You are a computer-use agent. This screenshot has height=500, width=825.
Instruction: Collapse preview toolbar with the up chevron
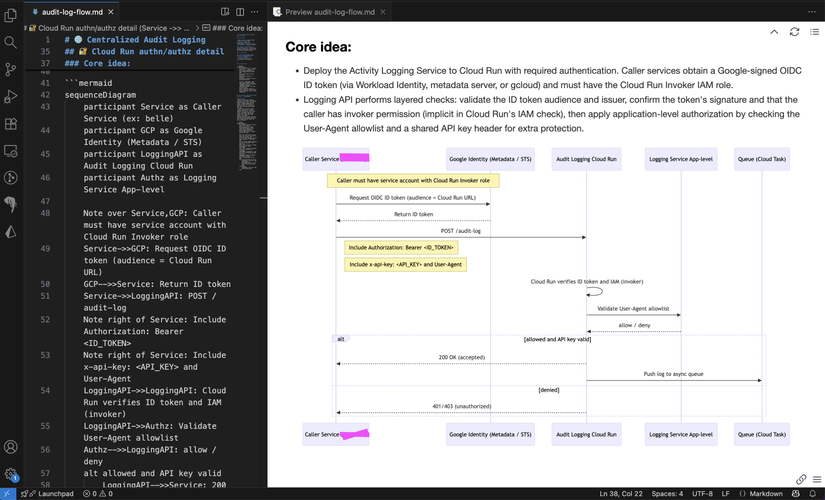774,32
